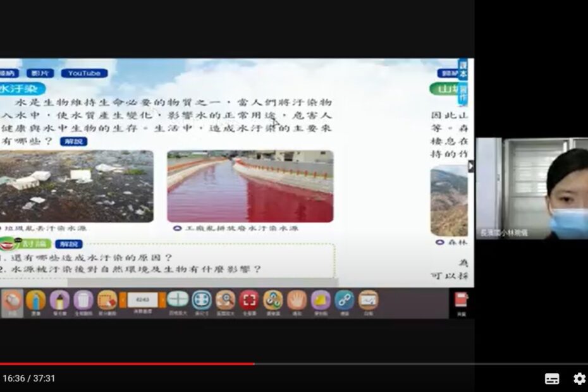Screen dimensions: 588x392
Task: Click the 習作 workbook side tab
Action: click(x=463, y=94)
